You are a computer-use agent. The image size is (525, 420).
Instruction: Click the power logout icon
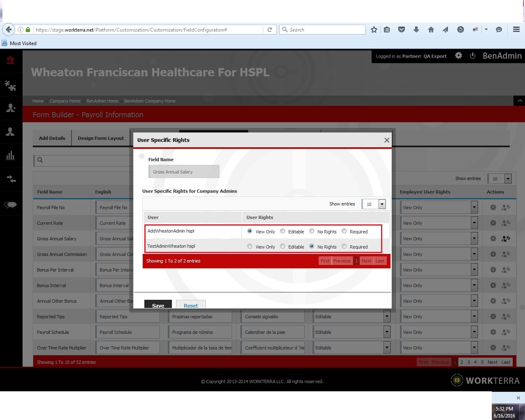tap(472, 56)
